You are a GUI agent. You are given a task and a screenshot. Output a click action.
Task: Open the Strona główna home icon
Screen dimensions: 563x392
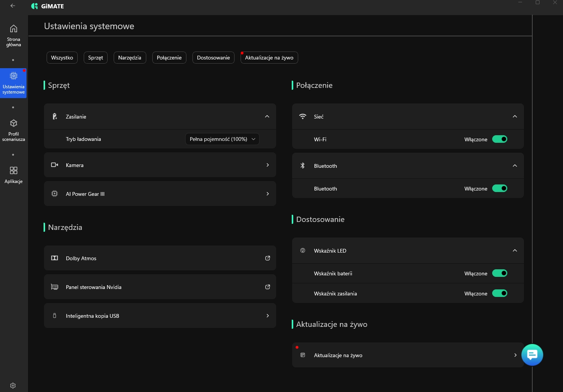(14, 29)
